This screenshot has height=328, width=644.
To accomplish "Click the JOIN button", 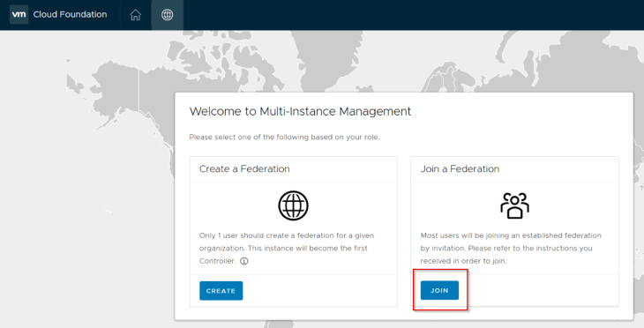I will pyautogui.click(x=439, y=290).
